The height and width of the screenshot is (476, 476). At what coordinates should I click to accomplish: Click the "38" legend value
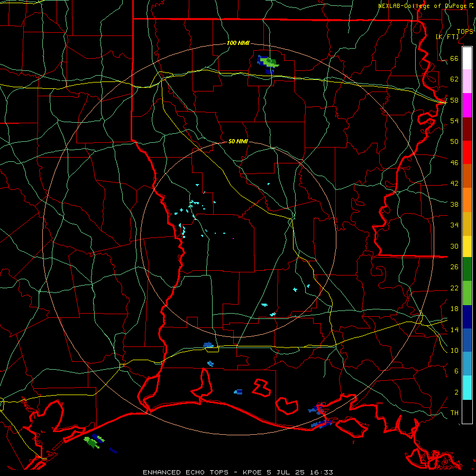[454, 204]
